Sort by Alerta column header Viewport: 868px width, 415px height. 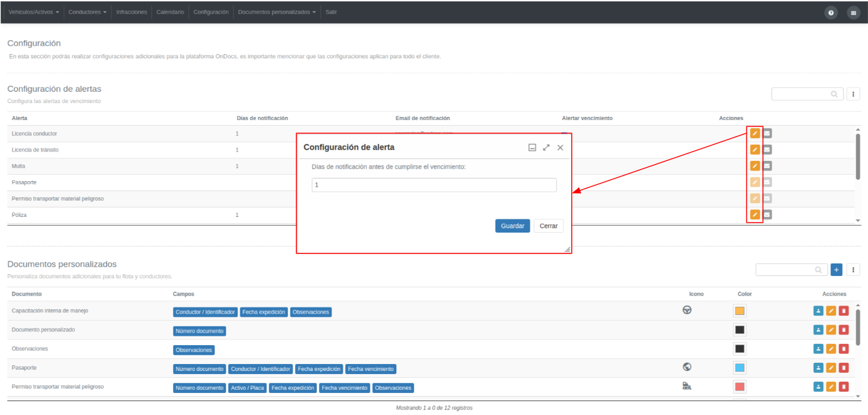point(19,118)
